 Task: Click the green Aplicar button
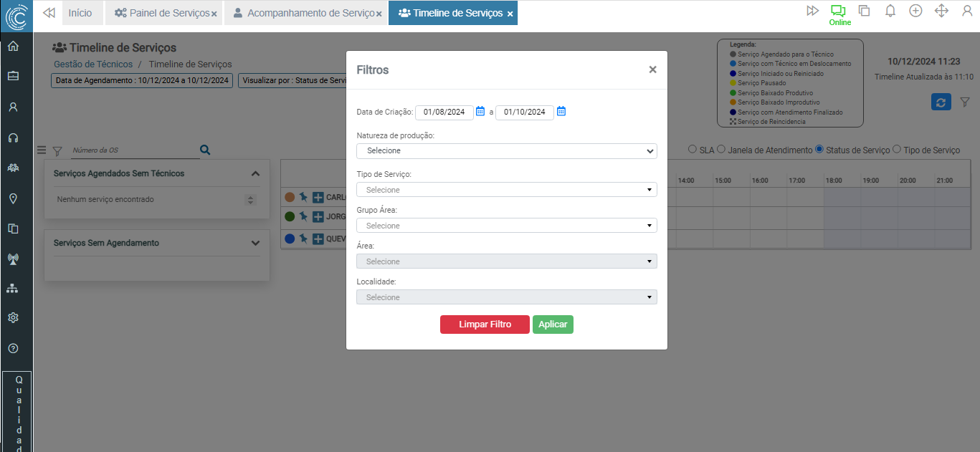pyautogui.click(x=553, y=324)
